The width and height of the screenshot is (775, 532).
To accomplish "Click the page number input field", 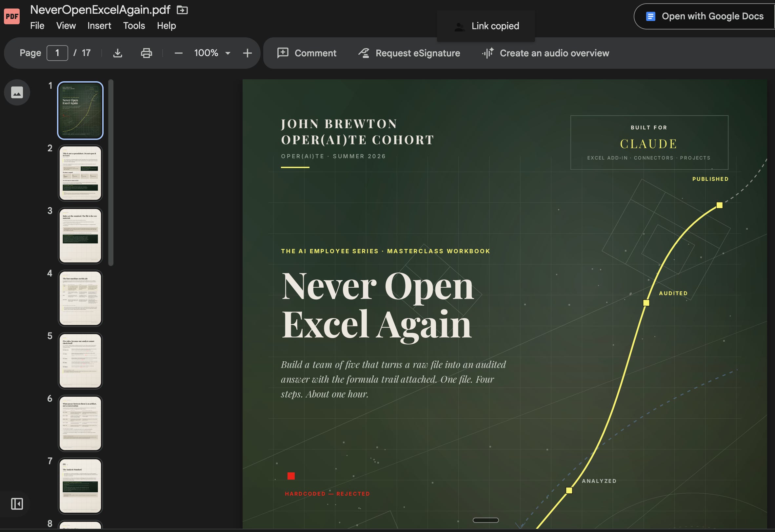I will coord(57,53).
